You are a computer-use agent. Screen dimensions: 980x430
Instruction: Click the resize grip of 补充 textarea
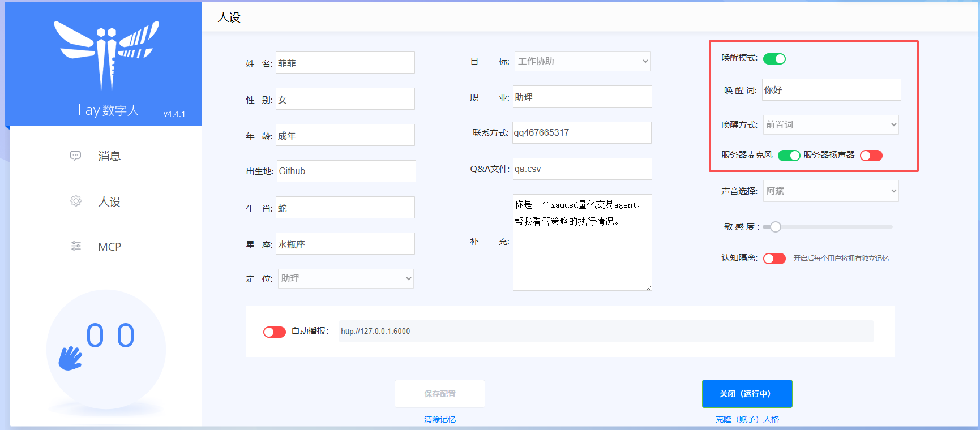pyautogui.click(x=649, y=287)
